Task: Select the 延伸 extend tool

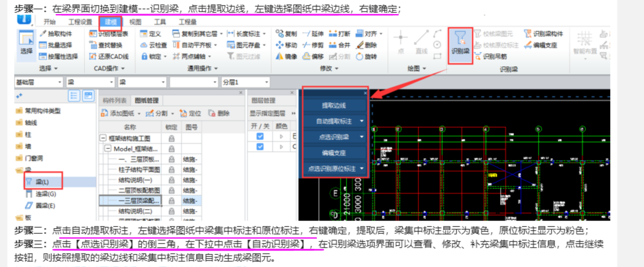Action: pyautogui.click(x=313, y=34)
